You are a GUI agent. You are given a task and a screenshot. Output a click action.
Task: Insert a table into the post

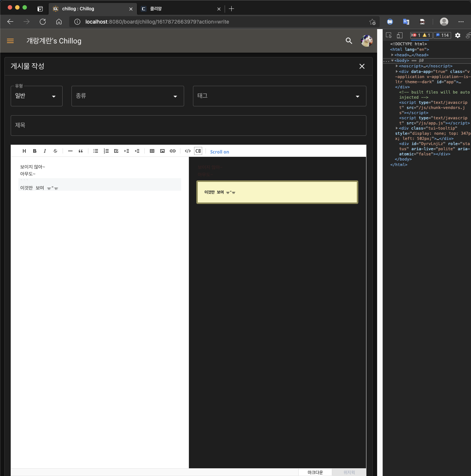(x=152, y=151)
